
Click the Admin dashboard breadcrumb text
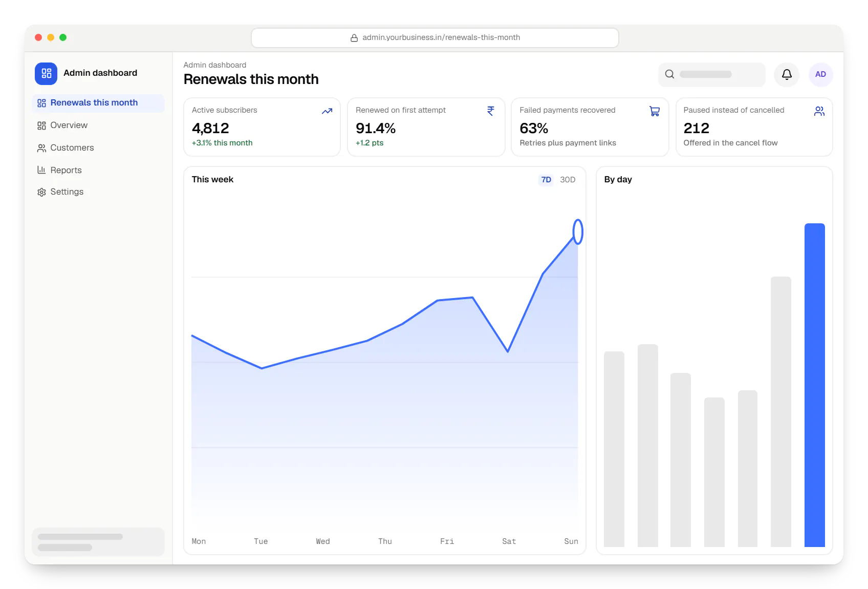click(215, 65)
